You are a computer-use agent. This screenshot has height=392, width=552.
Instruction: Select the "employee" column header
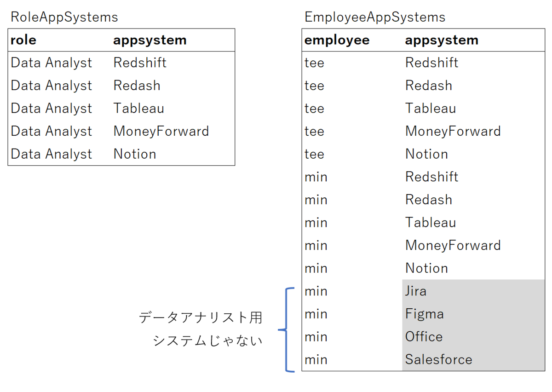[x=337, y=40]
